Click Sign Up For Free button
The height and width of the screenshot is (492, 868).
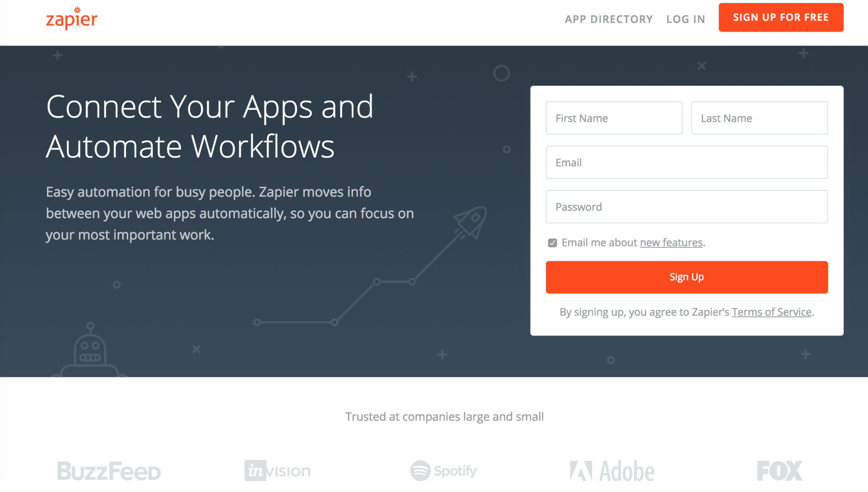(781, 17)
